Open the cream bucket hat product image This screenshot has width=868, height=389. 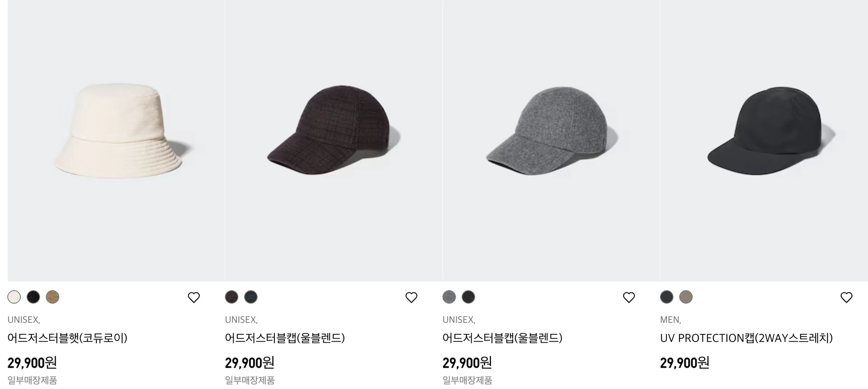[x=116, y=141]
